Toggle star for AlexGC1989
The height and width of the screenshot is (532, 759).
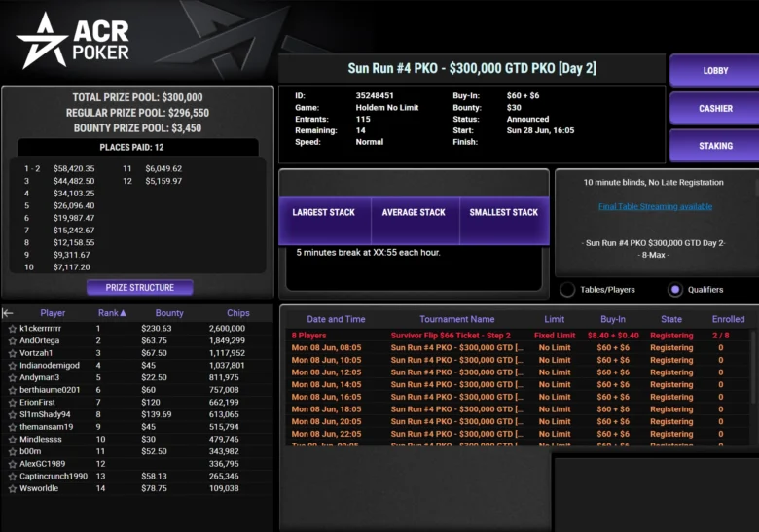[x=12, y=464]
